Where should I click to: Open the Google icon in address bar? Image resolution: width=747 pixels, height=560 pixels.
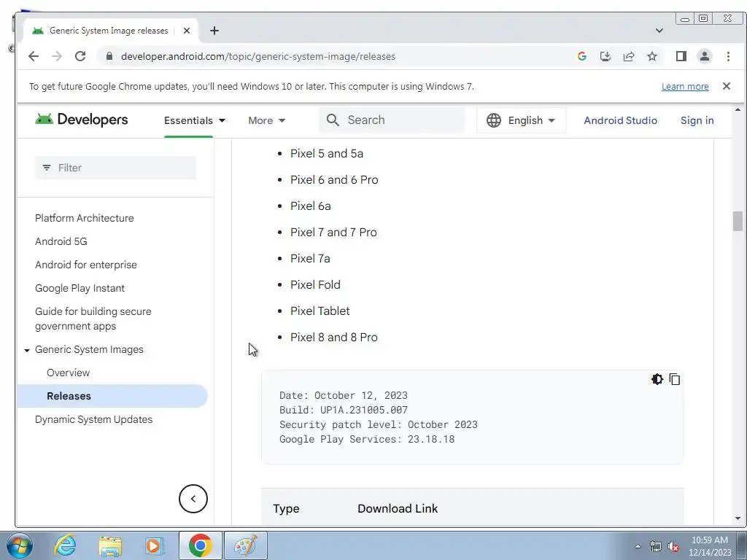point(581,56)
